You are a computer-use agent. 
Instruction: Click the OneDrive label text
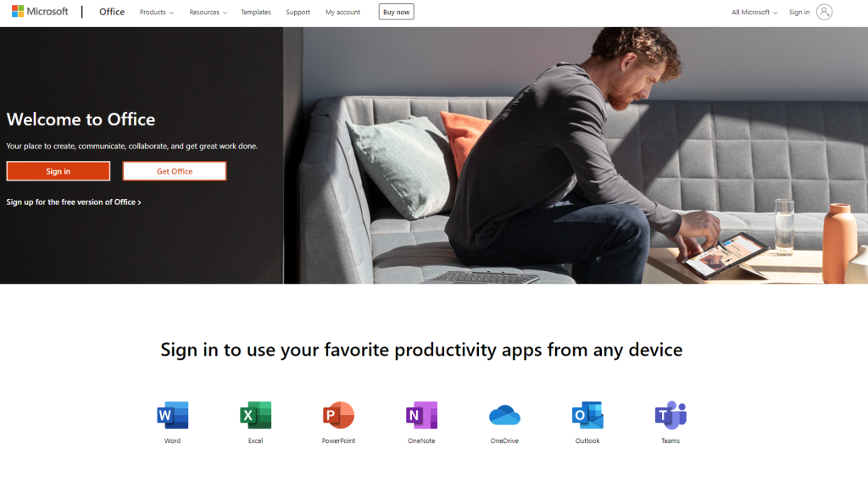click(x=504, y=440)
